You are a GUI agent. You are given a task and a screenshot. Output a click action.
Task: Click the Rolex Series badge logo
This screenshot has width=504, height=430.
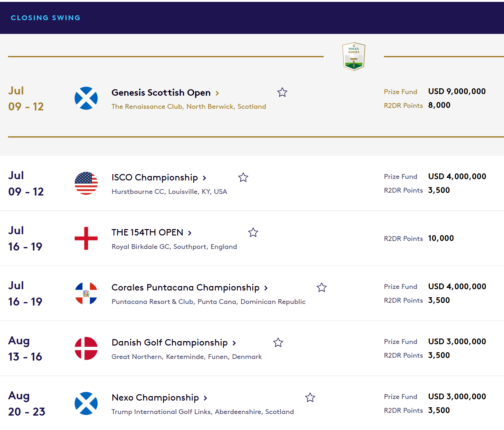354,57
